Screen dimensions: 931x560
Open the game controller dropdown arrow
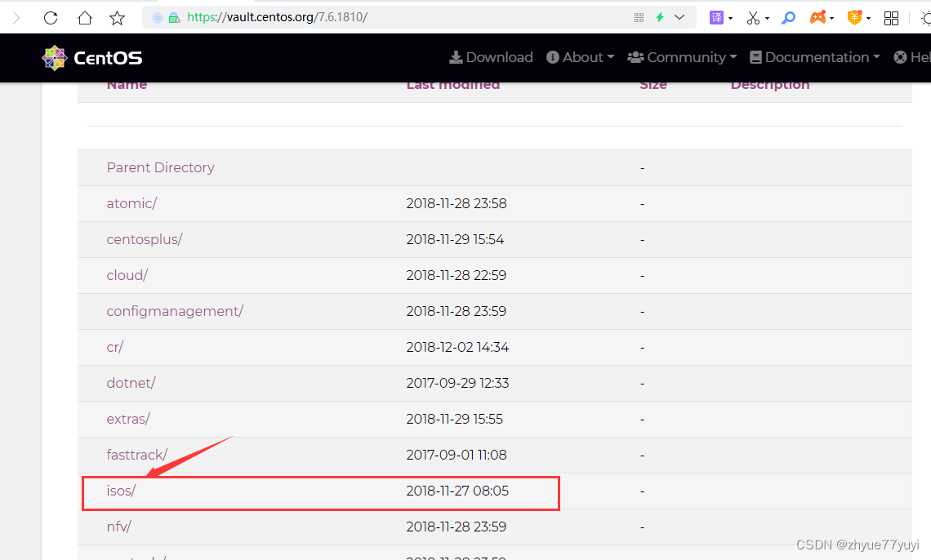click(832, 19)
